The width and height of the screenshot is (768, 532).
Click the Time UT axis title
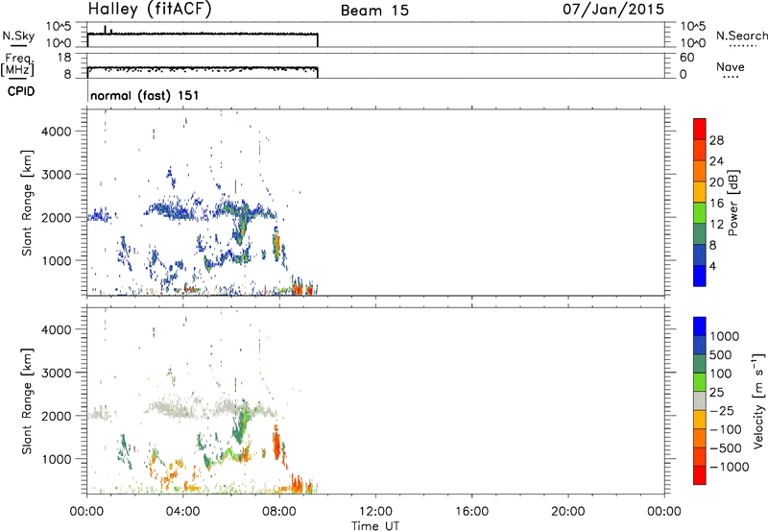coord(375,526)
